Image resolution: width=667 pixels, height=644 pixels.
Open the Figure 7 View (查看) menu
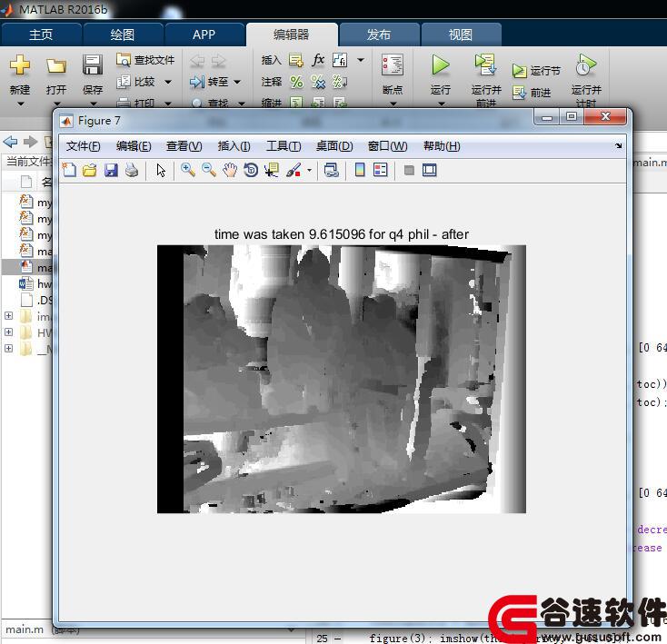tap(184, 146)
